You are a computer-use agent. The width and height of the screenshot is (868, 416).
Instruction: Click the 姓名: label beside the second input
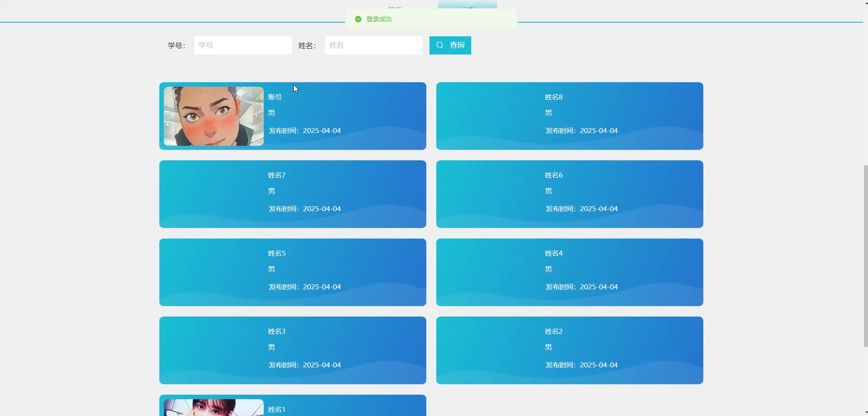[307, 45]
